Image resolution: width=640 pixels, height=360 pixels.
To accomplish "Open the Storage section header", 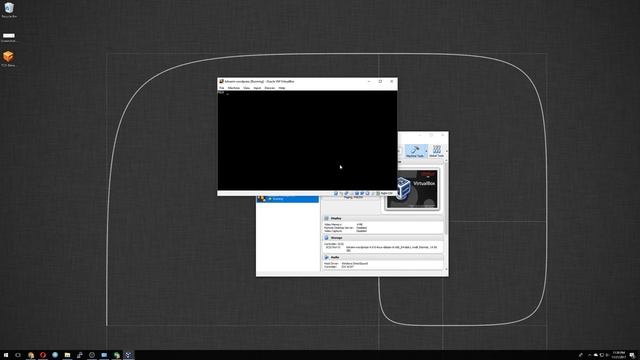I will coord(383,238).
